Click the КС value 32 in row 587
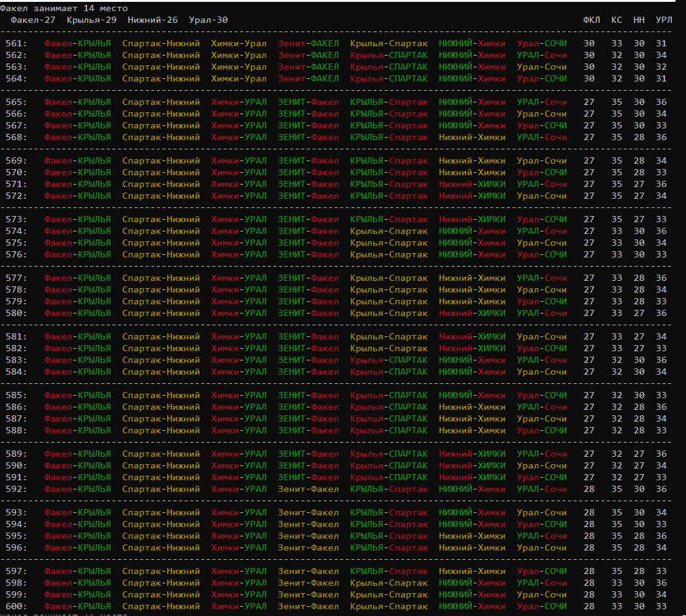686x616 pixels. [x=616, y=419]
